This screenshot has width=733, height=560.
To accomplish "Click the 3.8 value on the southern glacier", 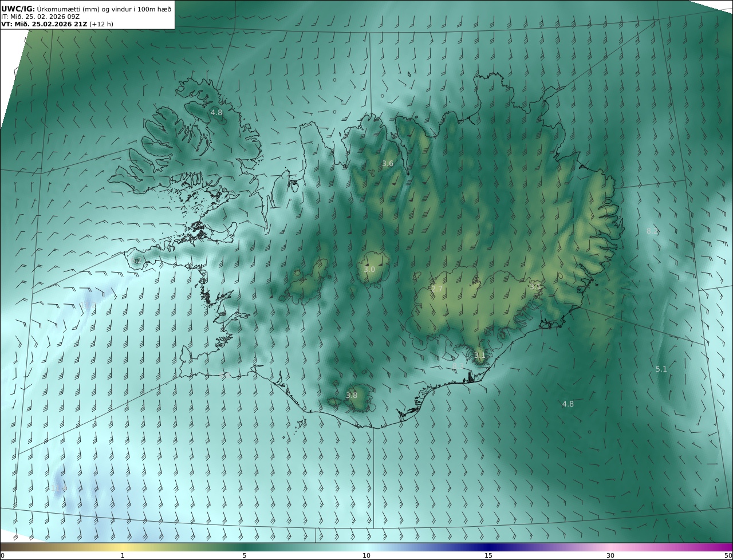I will coord(352,395).
